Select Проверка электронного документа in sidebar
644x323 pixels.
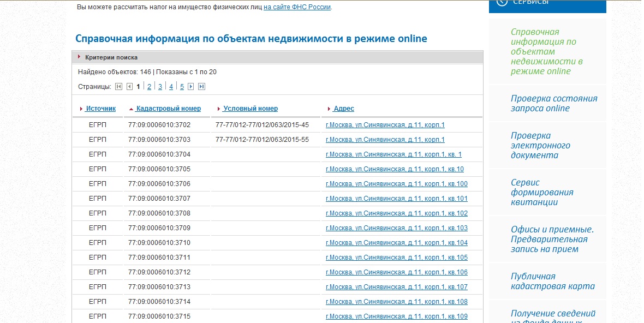coord(540,145)
